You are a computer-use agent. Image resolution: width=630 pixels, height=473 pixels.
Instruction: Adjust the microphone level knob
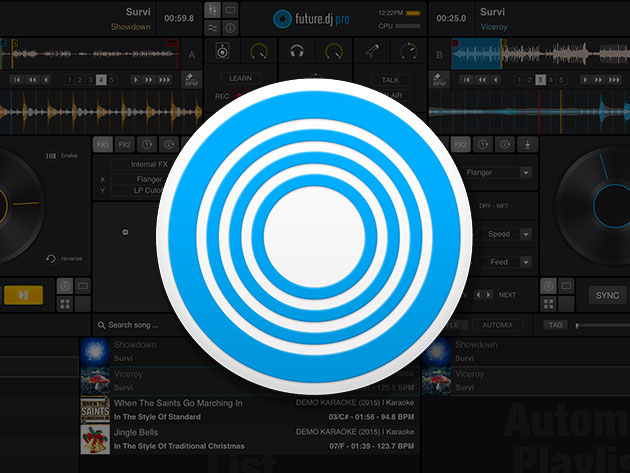(409, 51)
